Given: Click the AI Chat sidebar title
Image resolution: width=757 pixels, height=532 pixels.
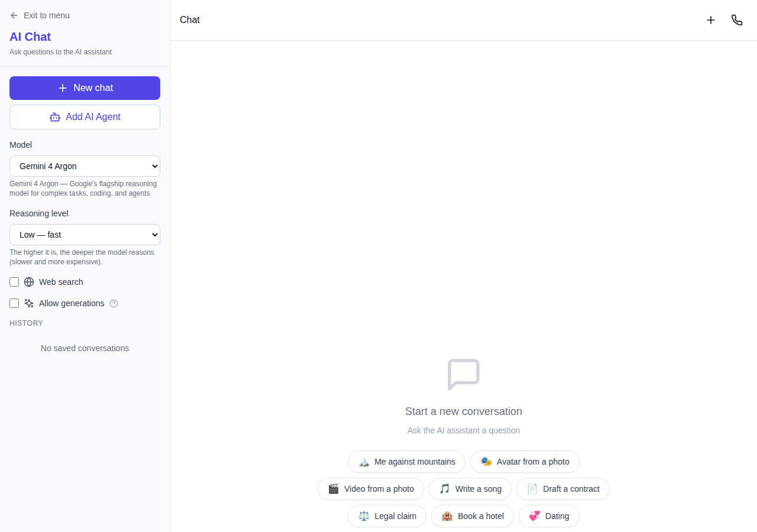Looking at the screenshot, I should pos(30,37).
